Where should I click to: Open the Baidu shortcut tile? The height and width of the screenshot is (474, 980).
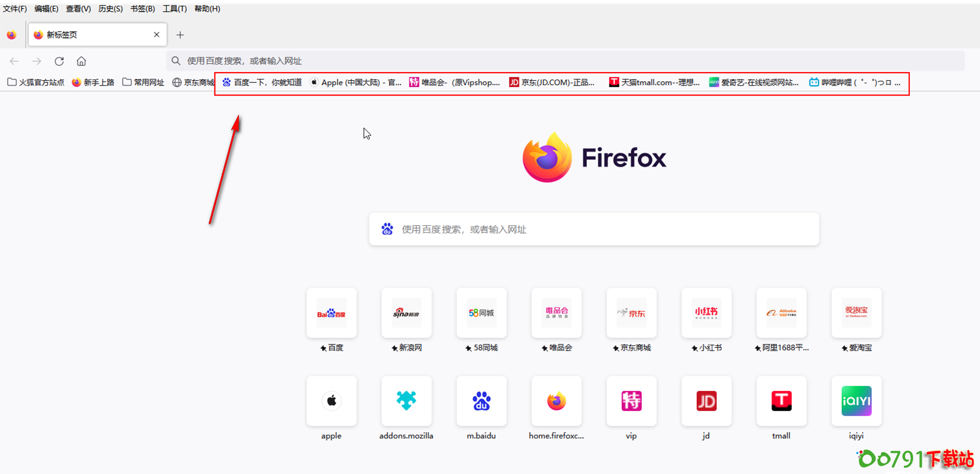[331, 313]
